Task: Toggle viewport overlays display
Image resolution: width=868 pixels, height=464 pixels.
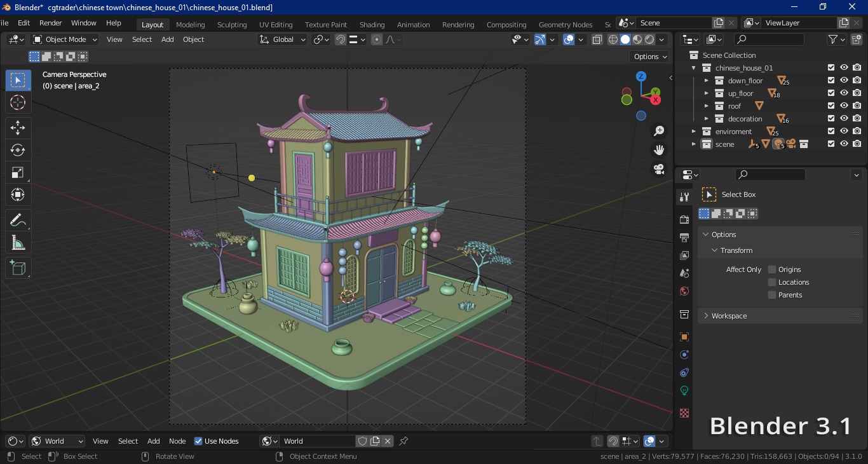Action: [x=569, y=39]
